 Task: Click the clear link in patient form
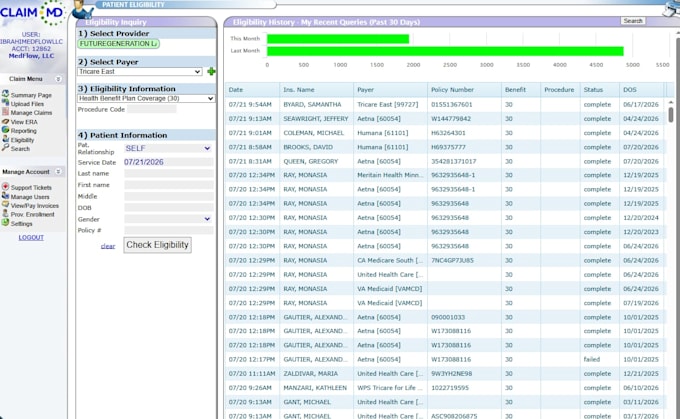[108, 246]
